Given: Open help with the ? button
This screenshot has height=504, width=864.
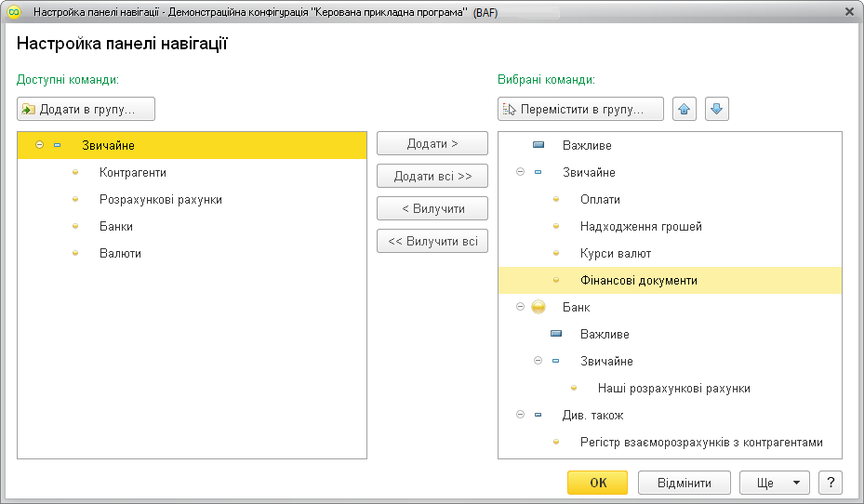Looking at the screenshot, I should 831,483.
